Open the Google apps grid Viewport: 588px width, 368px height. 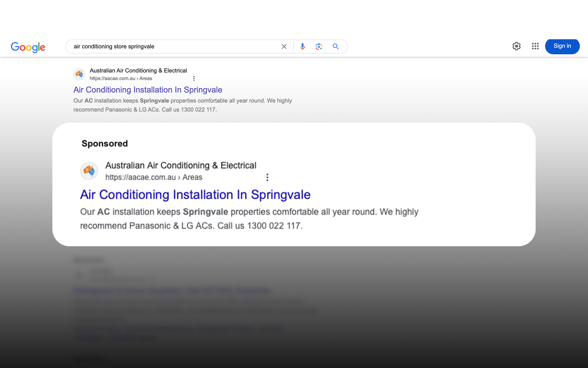pos(535,46)
